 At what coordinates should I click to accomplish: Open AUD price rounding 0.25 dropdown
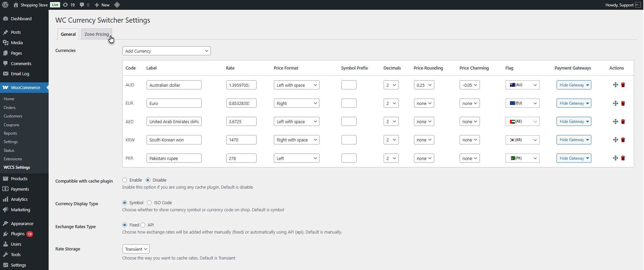(x=424, y=85)
